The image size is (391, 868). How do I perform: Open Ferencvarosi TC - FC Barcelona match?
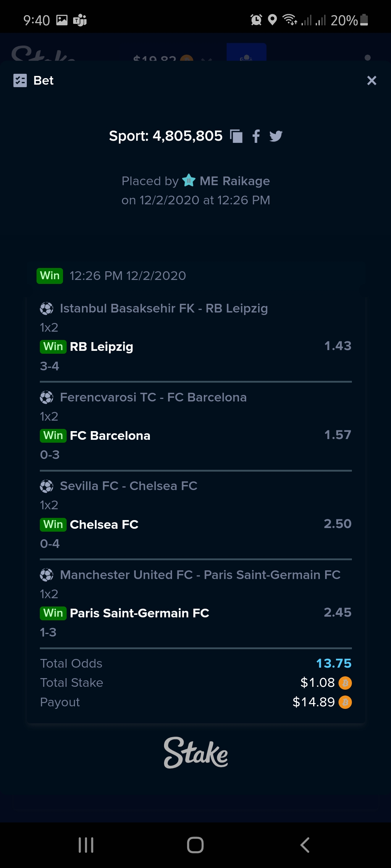(154, 397)
